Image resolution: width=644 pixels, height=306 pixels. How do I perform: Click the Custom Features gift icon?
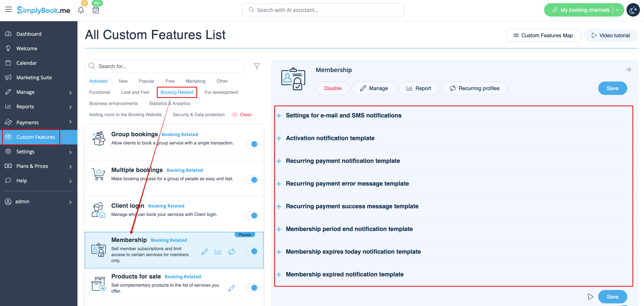[x=8, y=137]
